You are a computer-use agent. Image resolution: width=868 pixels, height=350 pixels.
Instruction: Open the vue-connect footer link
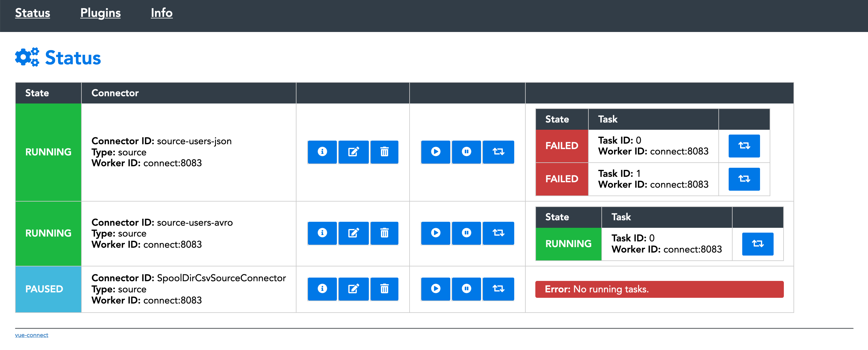pos(31,335)
